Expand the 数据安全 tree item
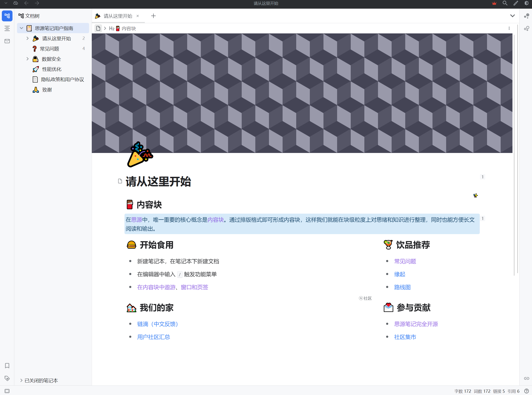Image resolution: width=532 pixels, height=395 pixels. point(27,59)
